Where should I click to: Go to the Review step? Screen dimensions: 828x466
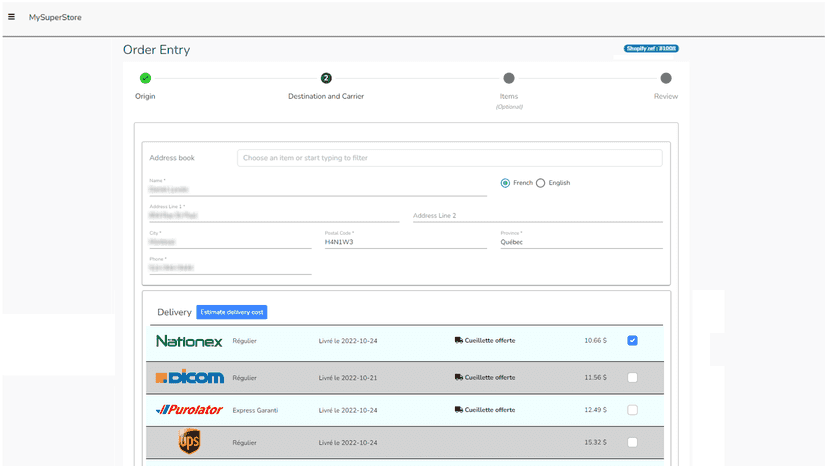666,78
